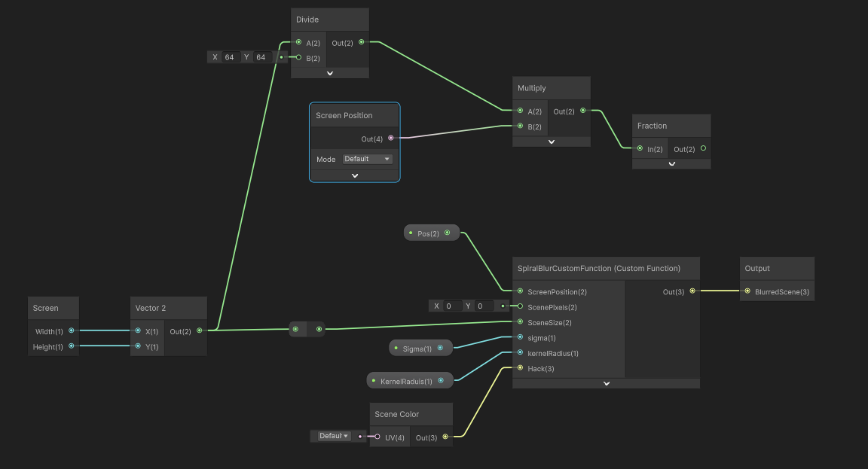868x469 pixels.
Task: Open the Screen Position Mode dropdown
Action: click(x=368, y=159)
